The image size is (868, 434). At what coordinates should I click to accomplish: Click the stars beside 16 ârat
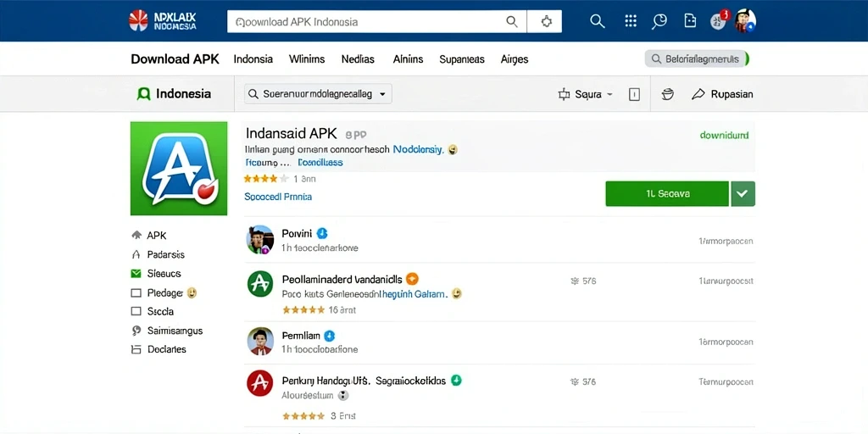coord(303,310)
